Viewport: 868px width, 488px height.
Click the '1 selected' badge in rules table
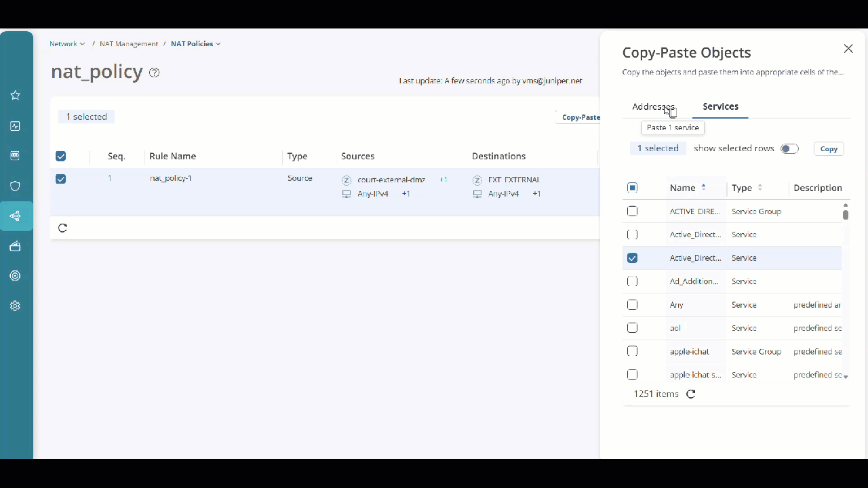(87, 117)
